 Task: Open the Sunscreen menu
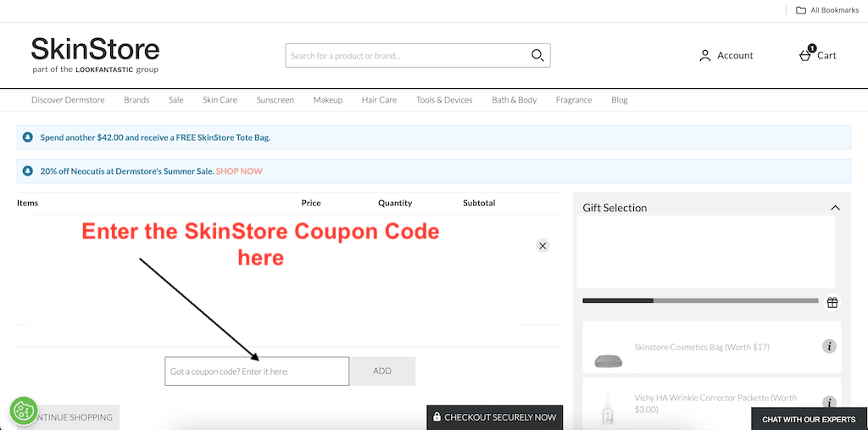point(275,100)
